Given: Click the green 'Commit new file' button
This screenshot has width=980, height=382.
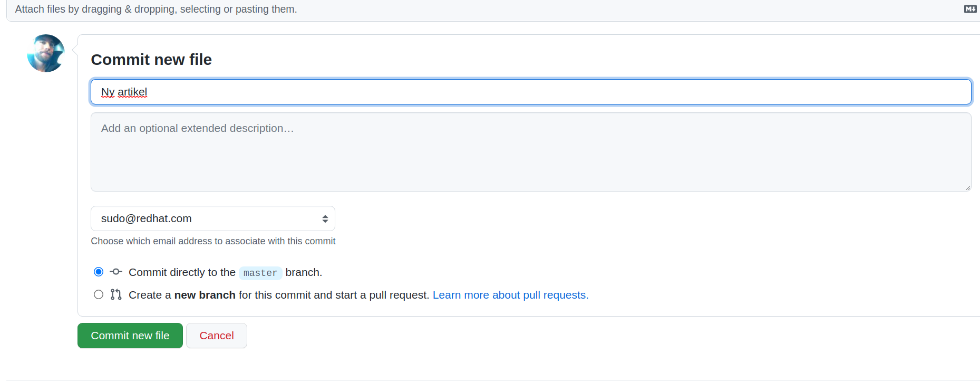Looking at the screenshot, I should coord(130,336).
